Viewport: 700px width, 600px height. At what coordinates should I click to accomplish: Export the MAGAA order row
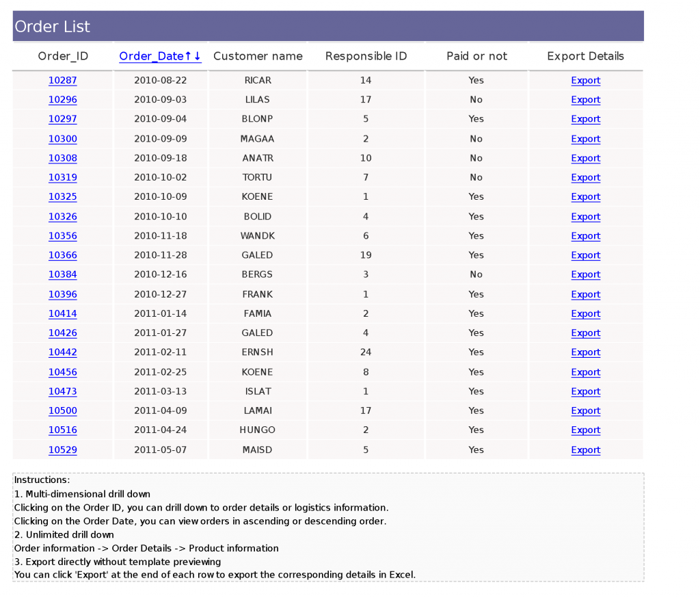pyautogui.click(x=586, y=139)
